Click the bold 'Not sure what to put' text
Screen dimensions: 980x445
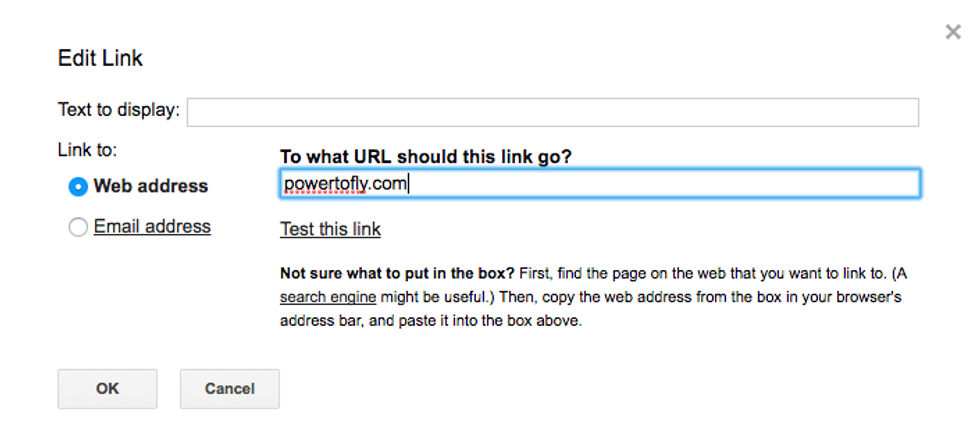tap(397, 274)
